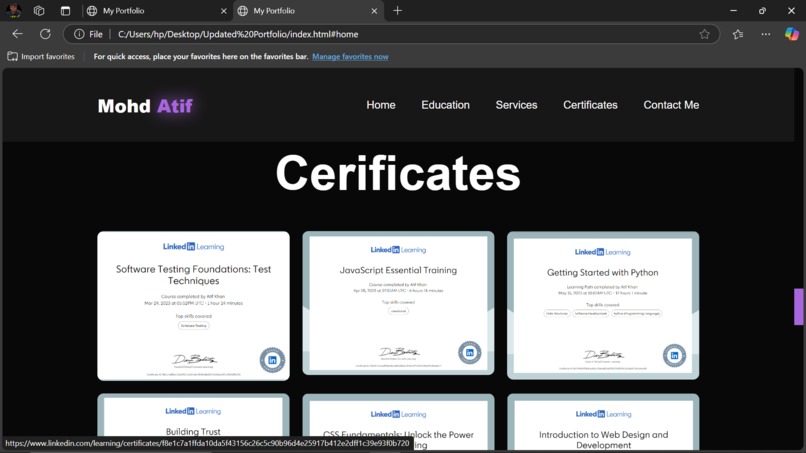Viewport: 806px width, 453px height.
Task: Open the browser profile avatar
Action: coord(13,10)
